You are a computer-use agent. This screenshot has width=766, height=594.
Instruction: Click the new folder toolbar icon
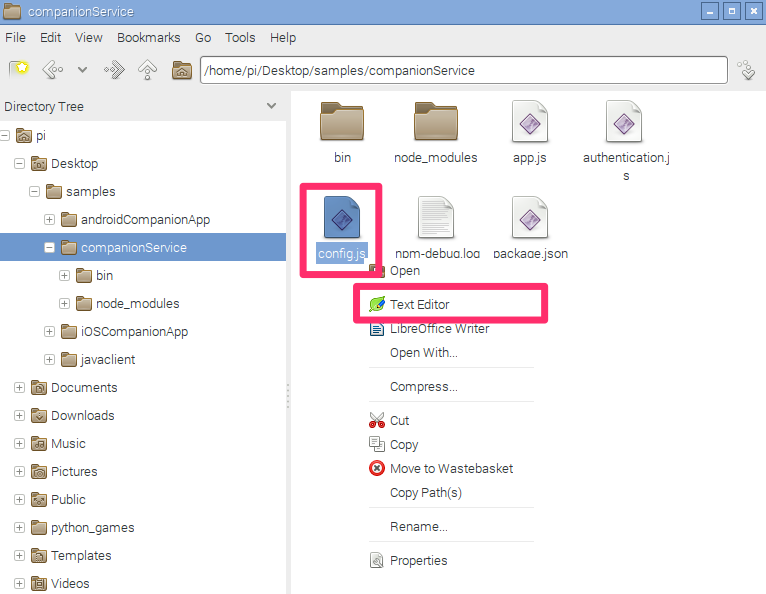click(x=20, y=70)
